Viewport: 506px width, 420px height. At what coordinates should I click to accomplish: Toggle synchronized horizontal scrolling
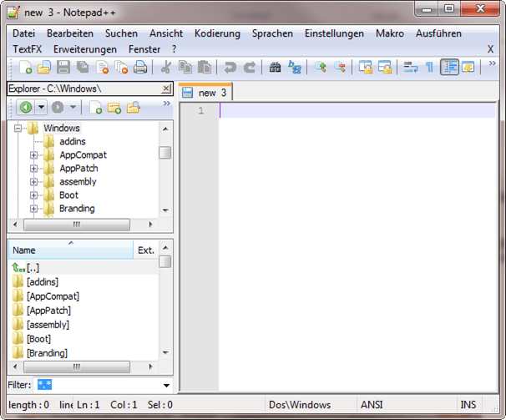tap(385, 67)
